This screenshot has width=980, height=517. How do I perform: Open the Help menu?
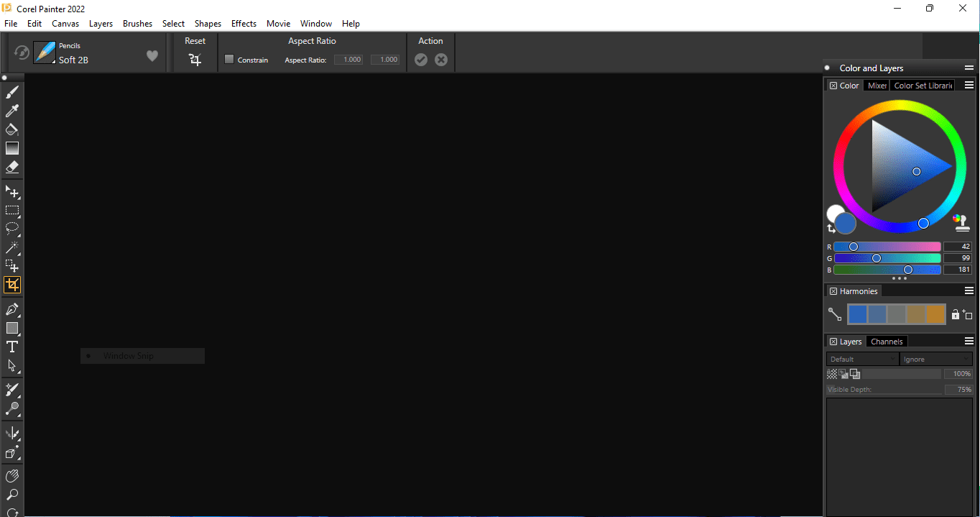(351, 24)
